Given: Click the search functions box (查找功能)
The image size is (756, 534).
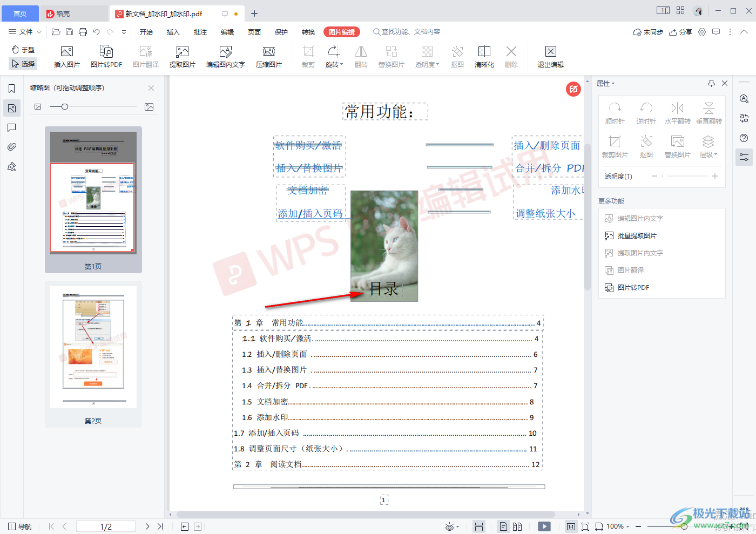Looking at the screenshot, I should click(x=407, y=32).
